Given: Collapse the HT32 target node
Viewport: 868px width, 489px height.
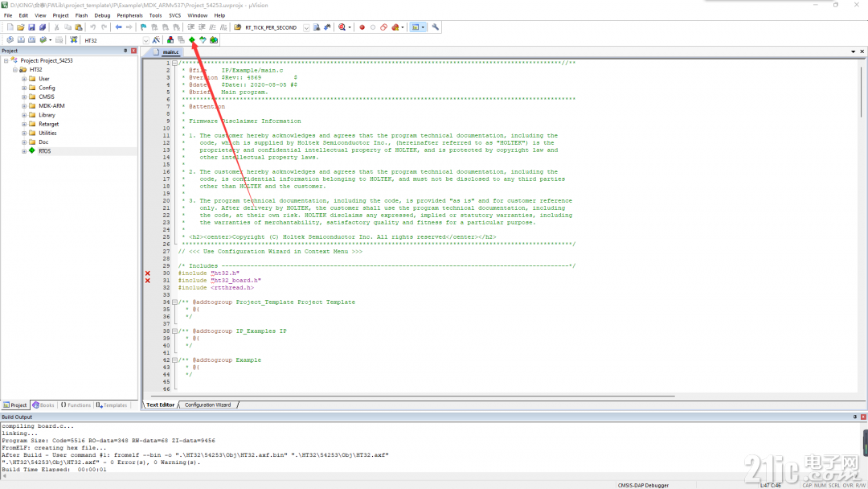Looking at the screenshot, I should pos(15,70).
